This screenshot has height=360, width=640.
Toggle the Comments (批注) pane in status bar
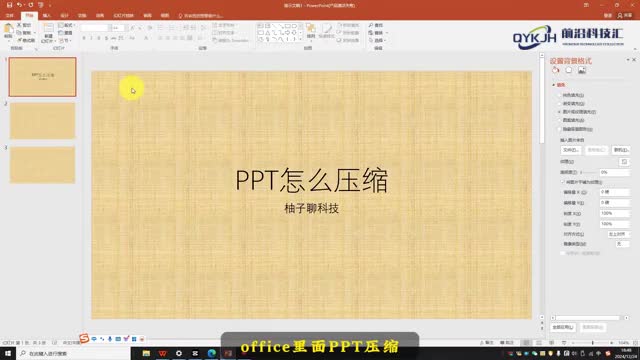pyautogui.click(x=507, y=343)
